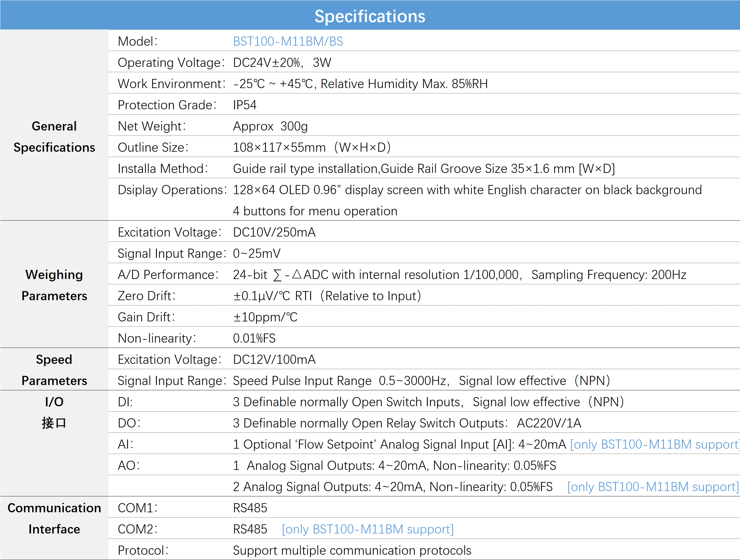Click the 'Model:' label

pos(137,42)
